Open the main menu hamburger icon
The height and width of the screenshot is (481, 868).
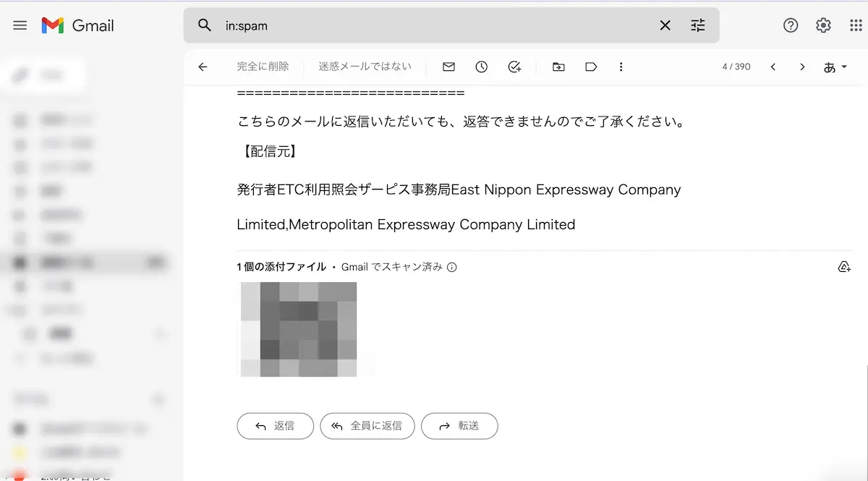20,25
